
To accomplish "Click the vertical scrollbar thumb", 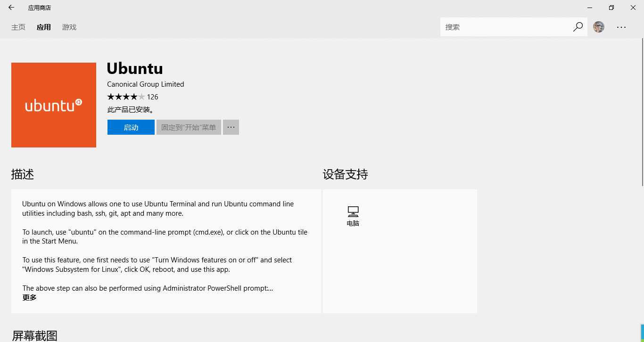I will point(642,113).
